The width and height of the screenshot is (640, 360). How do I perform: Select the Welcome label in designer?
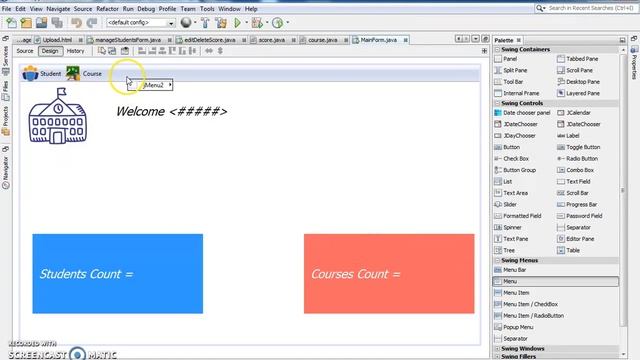pyautogui.click(x=171, y=111)
